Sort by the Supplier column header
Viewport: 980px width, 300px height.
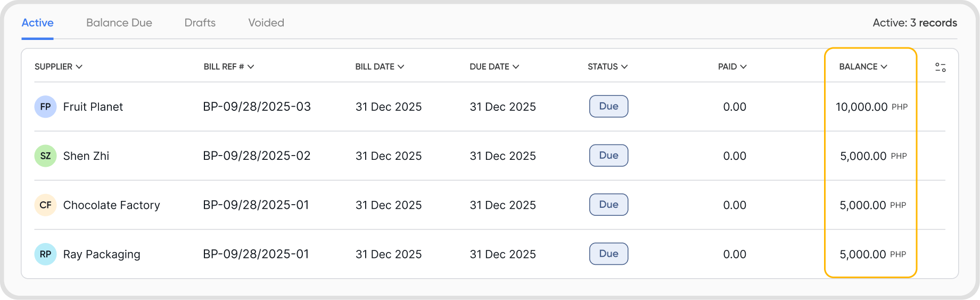pyautogui.click(x=58, y=67)
